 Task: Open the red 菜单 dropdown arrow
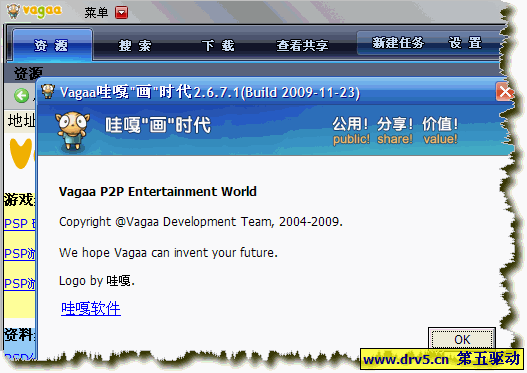pos(121,13)
